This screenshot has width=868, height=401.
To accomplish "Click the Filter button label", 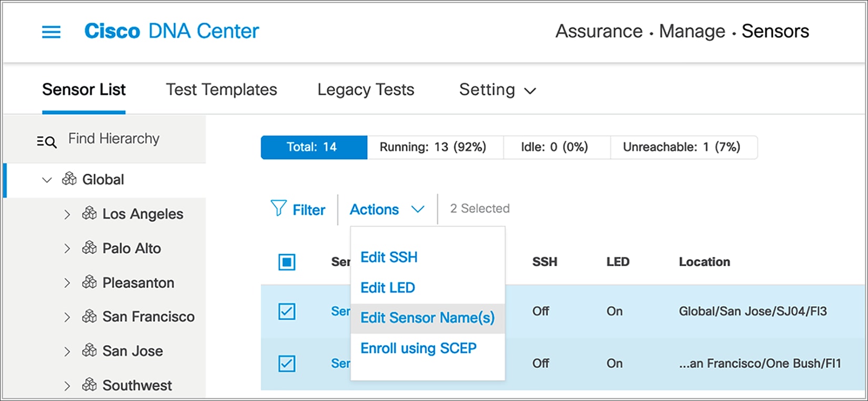I will 309,210.
